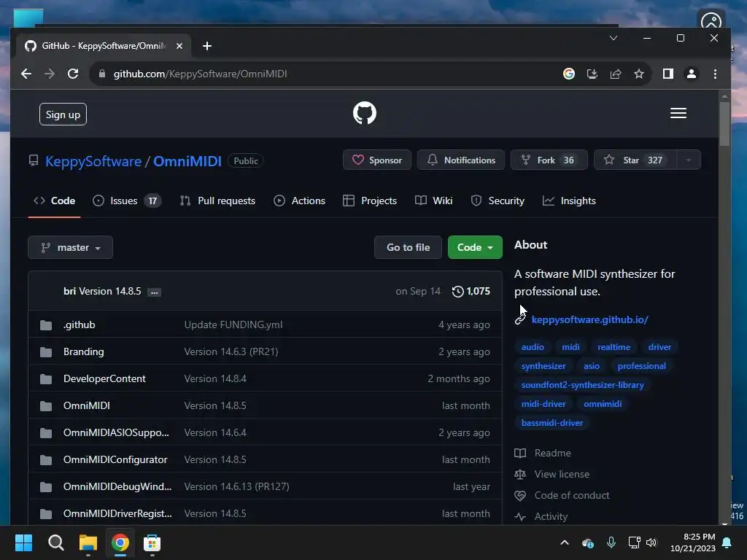
Task: Close the GitHub KeppySoftware tab
Action: 179,46
